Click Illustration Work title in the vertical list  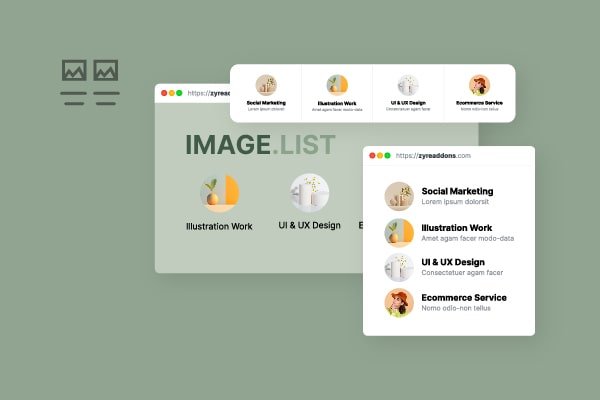point(456,227)
